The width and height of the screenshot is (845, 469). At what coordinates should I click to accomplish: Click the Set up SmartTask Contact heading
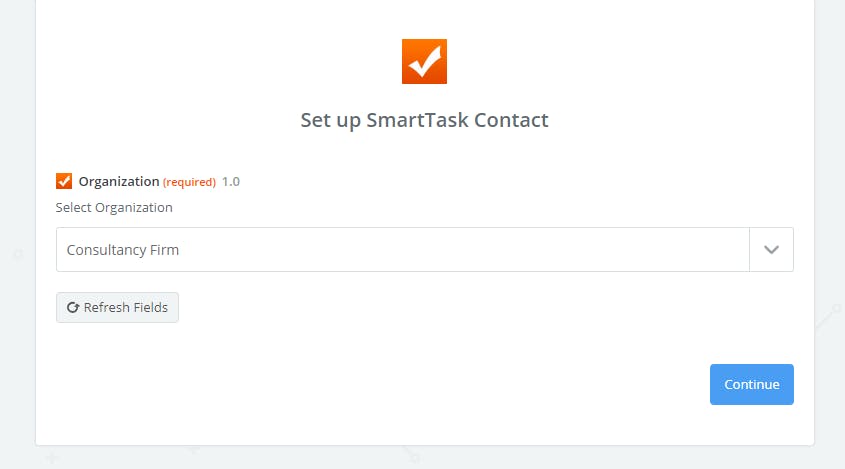(x=424, y=120)
